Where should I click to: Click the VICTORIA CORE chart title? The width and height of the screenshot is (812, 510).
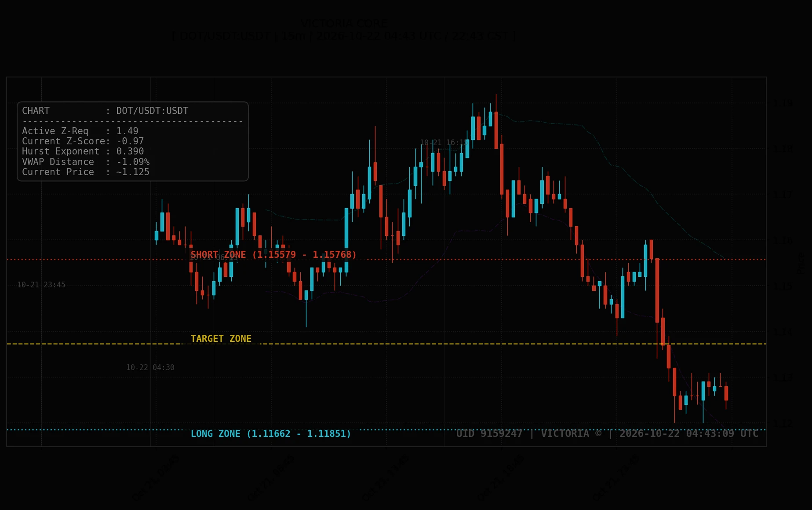tap(344, 24)
